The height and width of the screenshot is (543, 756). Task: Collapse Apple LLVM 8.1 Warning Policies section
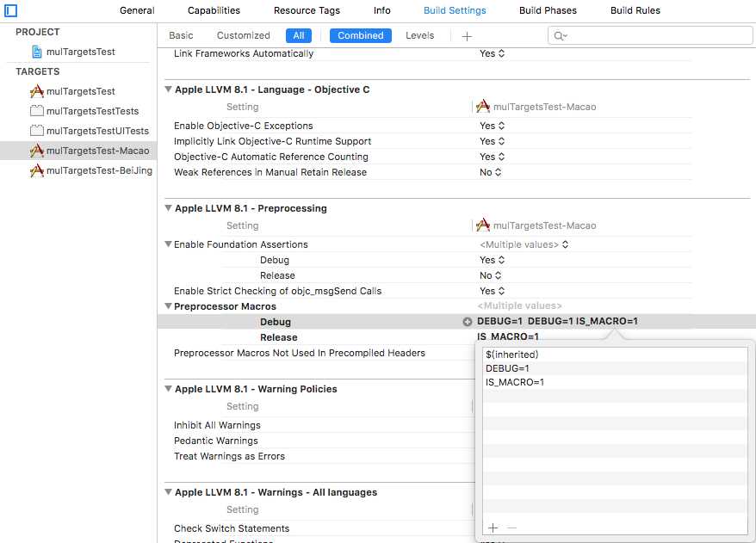[168, 389]
